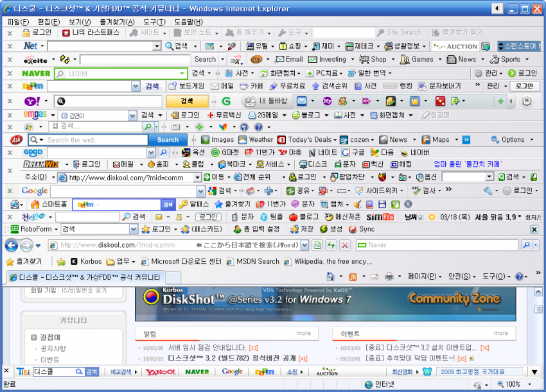Select the 디스쿨 browser tab
The image size is (546, 392).
point(85,277)
